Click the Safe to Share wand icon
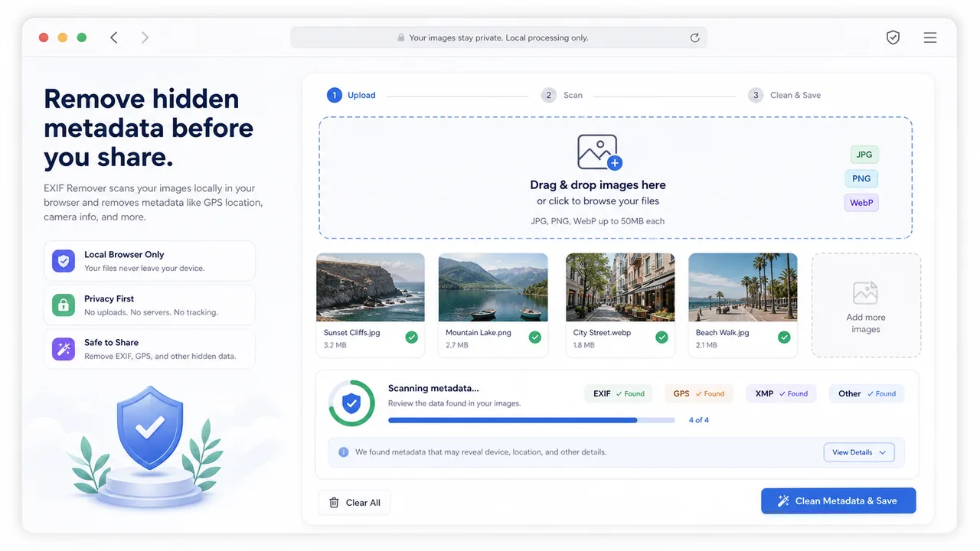Viewport: 980px width, 551px height. [63, 349]
